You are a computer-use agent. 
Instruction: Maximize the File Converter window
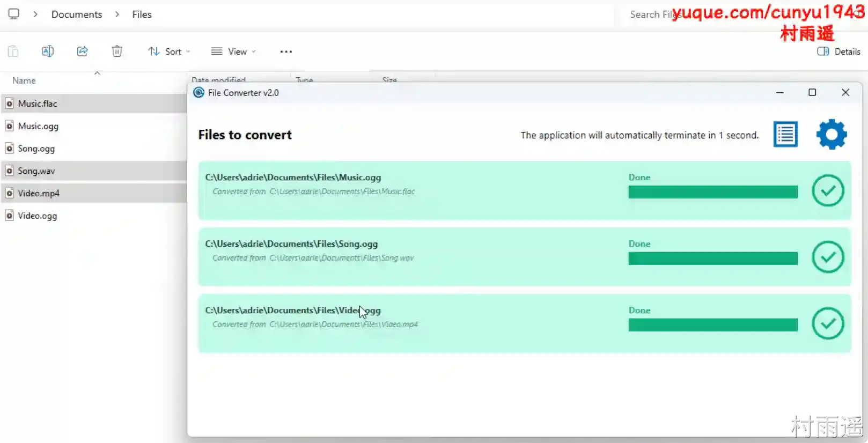pyautogui.click(x=812, y=92)
